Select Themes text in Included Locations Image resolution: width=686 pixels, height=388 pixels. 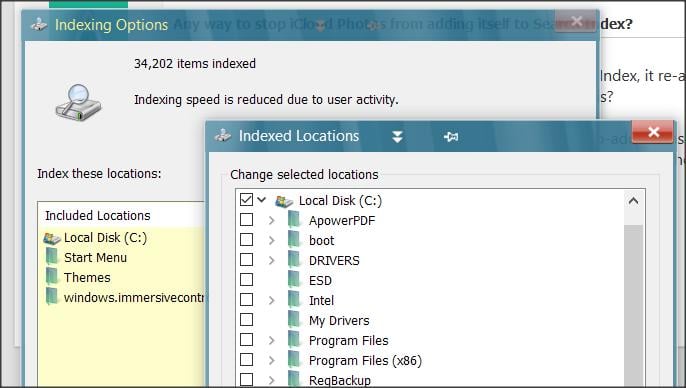(x=87, y=277)
